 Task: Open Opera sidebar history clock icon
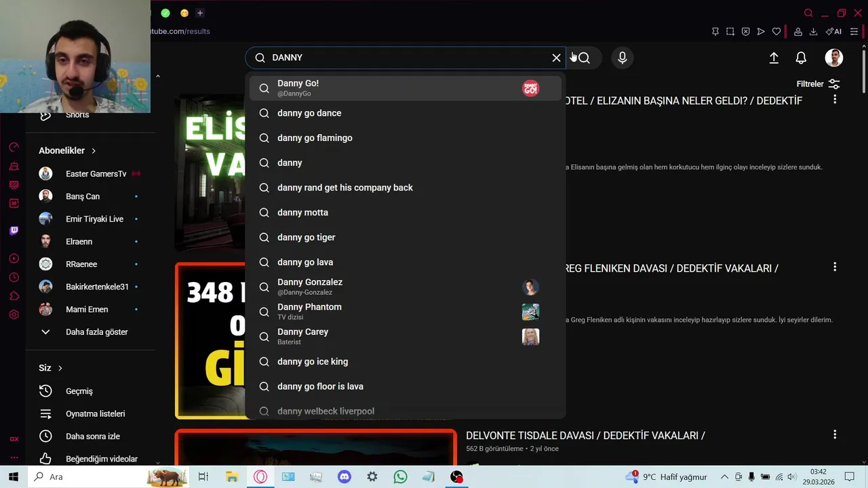[14, 277]
